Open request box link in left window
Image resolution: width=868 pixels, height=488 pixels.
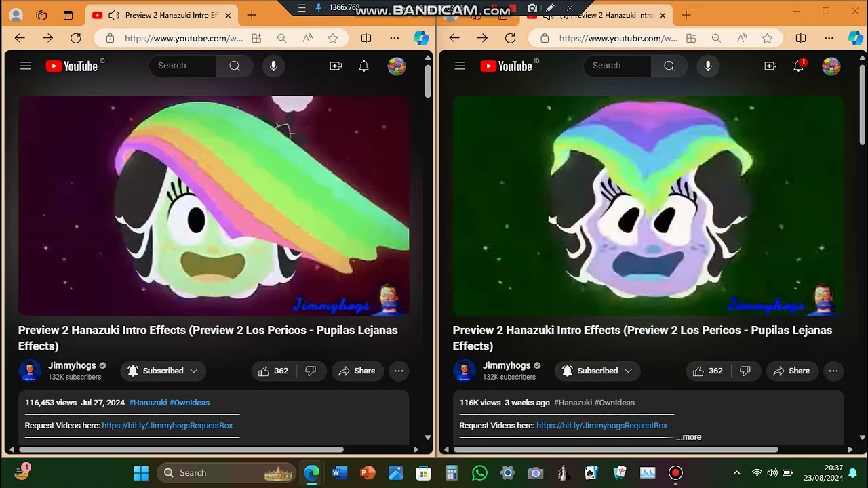click(167, 426)
